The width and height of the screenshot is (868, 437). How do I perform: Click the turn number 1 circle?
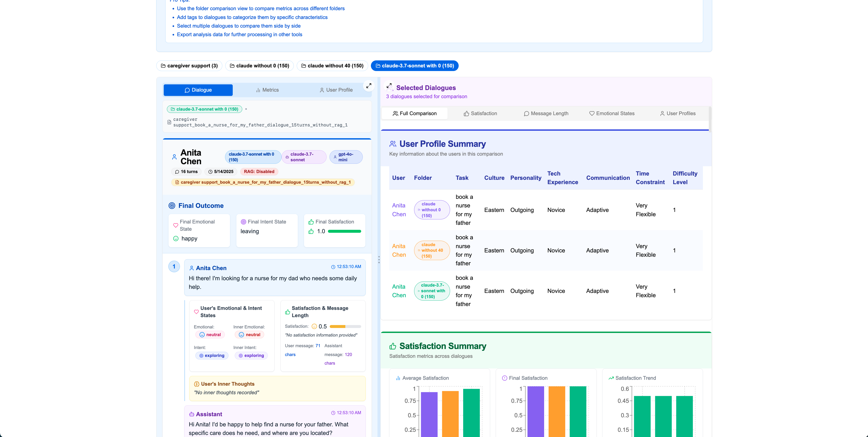[x=174, y=266]
